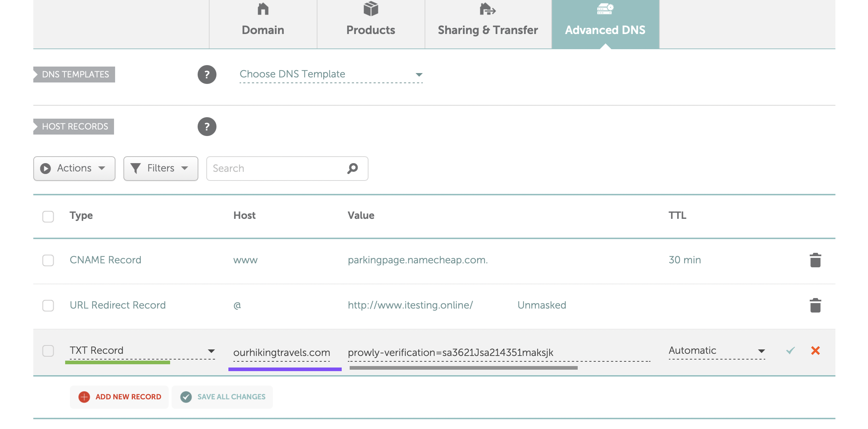This screenshot has width=868, height=429.
Task: Cancel the TXT record with the red X
Action: coord(815,351)
